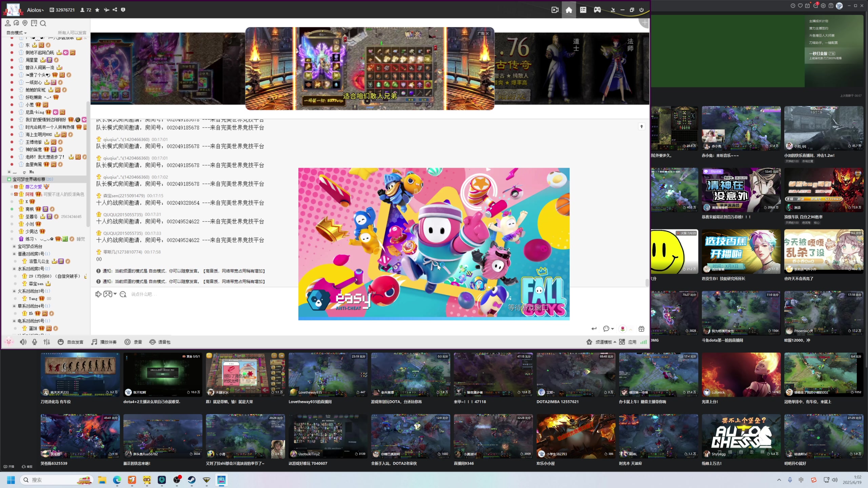Open the 应用 apps button
868x488 pixels.
click(628, 342)
